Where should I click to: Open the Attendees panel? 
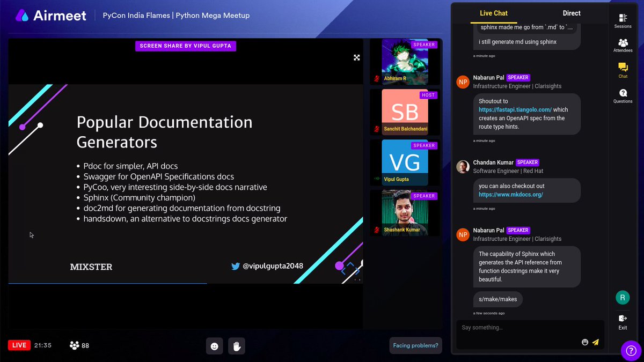623,46
